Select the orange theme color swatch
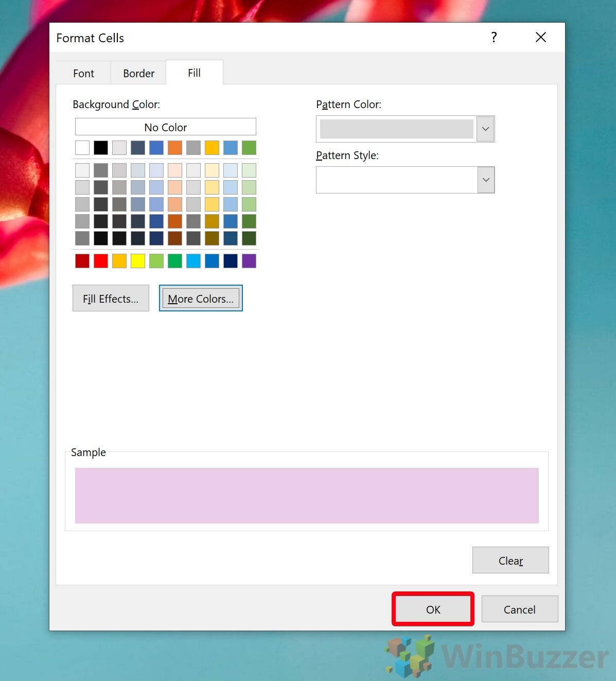 pyautogui.click(x=175, y=148)
